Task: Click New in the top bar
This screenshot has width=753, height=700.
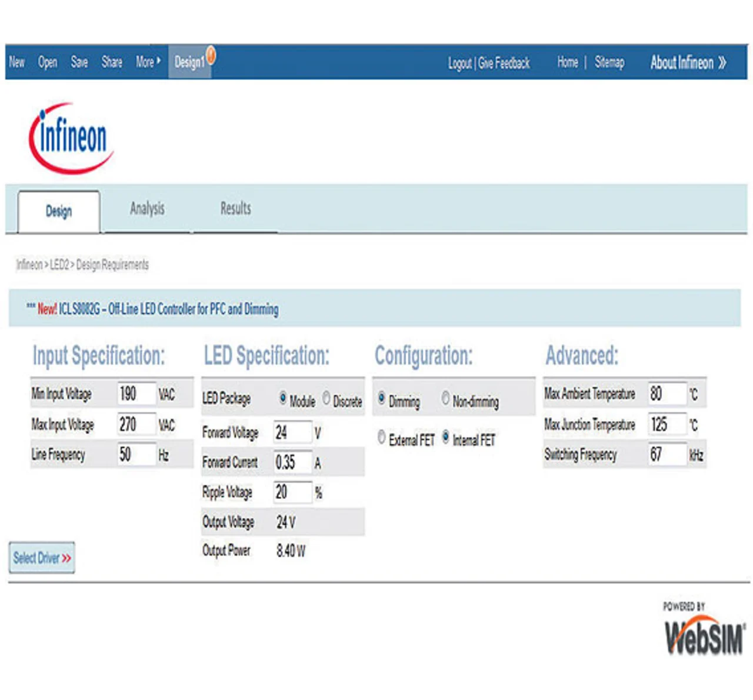Action: click(x=17, y=62)
